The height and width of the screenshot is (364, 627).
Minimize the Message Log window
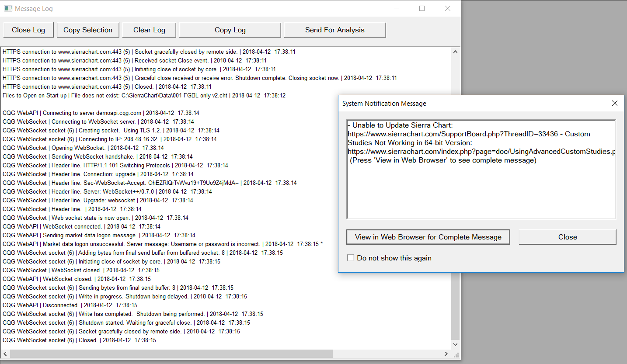point(397,8)
